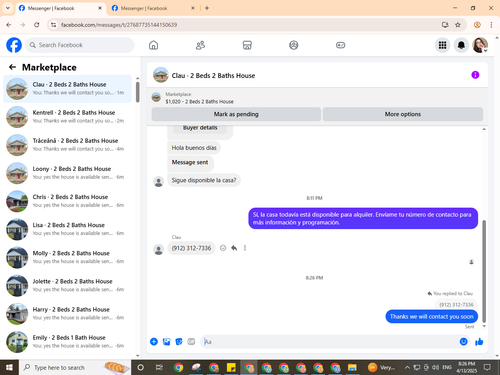Screen dimensions: 500x375
Task: Bookmark this page with star icon
Action: pyautogui.click(x=458, y=25)
